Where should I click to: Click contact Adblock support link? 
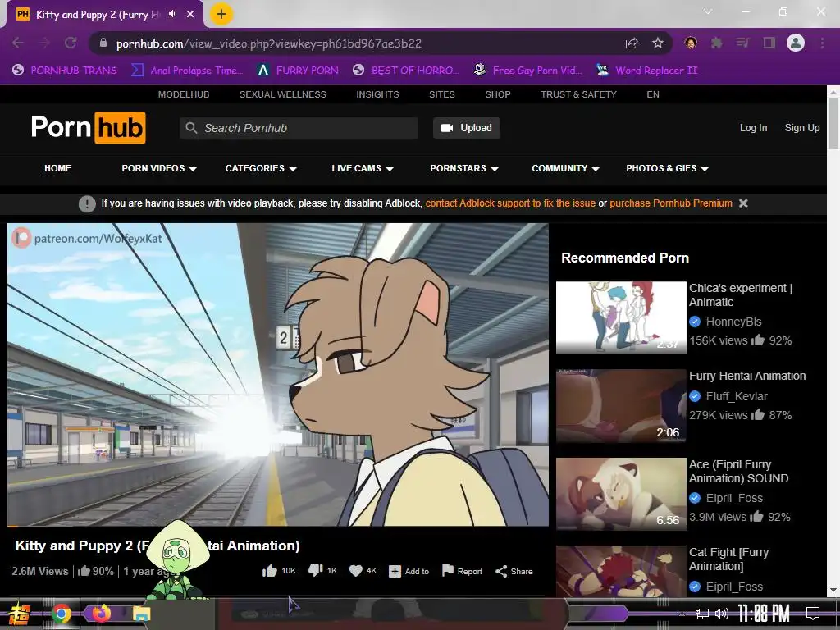tap(510, 203)
